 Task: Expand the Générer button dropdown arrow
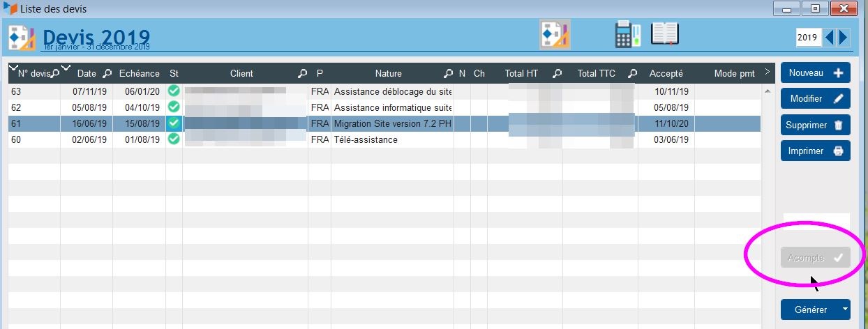coord(845,309)
